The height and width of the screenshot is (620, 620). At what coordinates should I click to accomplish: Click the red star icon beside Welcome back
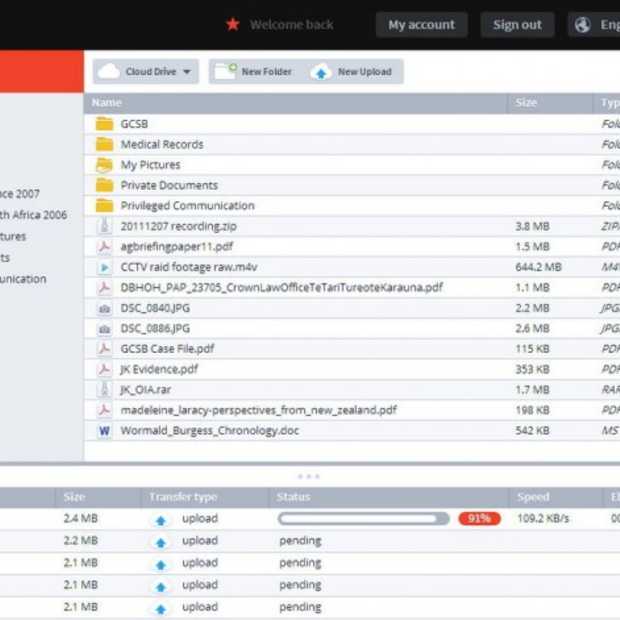click(x=233, y=25)
